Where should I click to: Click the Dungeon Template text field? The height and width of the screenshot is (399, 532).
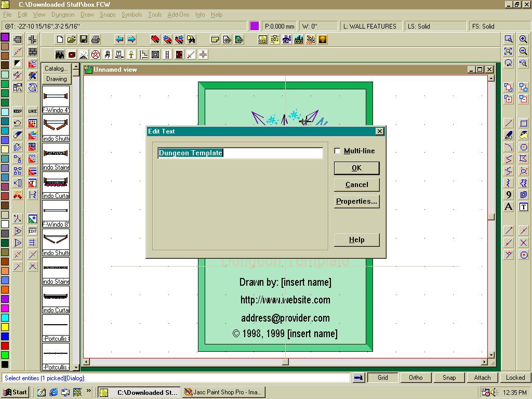(240, 153)
